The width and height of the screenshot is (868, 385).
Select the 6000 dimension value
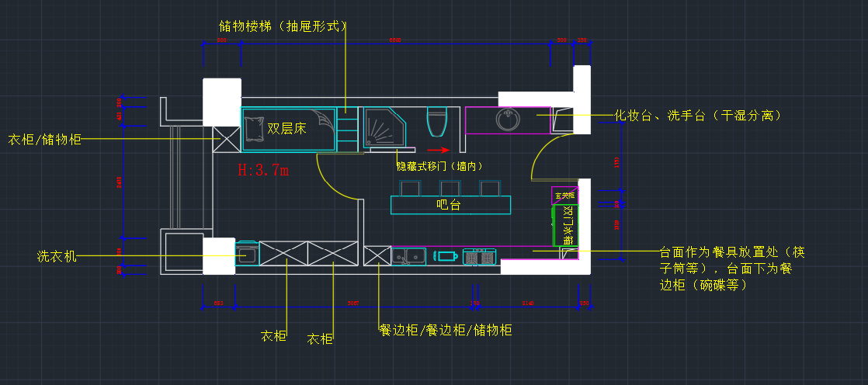pyautogui.click(x=394, y=40)
